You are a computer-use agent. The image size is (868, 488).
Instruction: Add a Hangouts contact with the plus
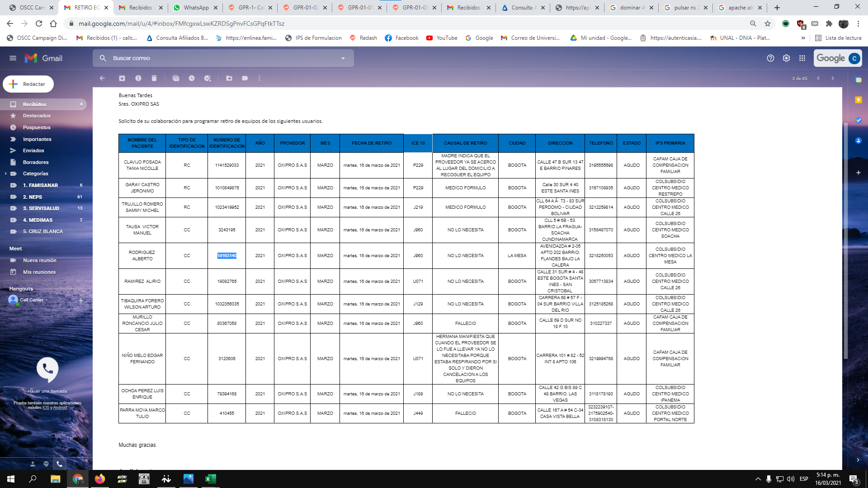81,300
